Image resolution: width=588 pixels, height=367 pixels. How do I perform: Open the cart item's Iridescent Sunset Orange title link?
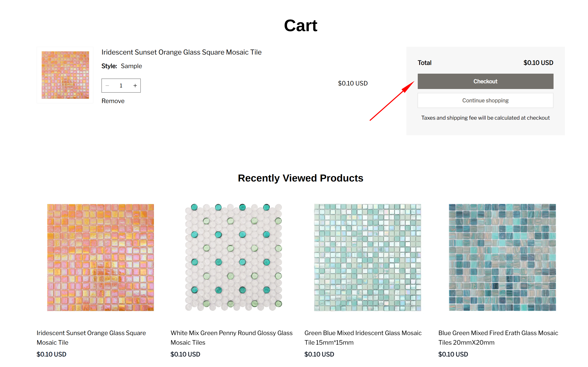(181, 52)
